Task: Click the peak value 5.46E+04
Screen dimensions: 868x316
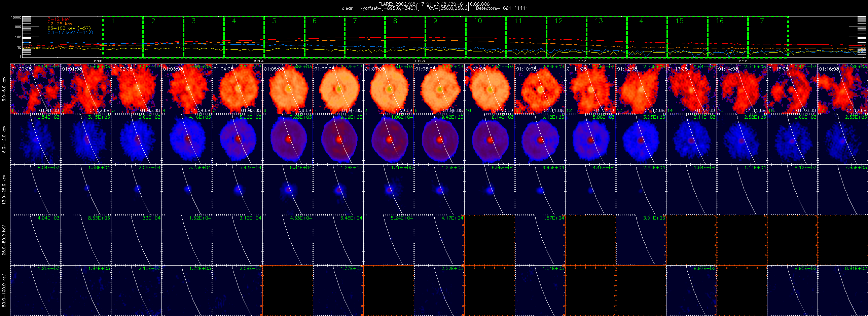Action: tap(352, 218)
